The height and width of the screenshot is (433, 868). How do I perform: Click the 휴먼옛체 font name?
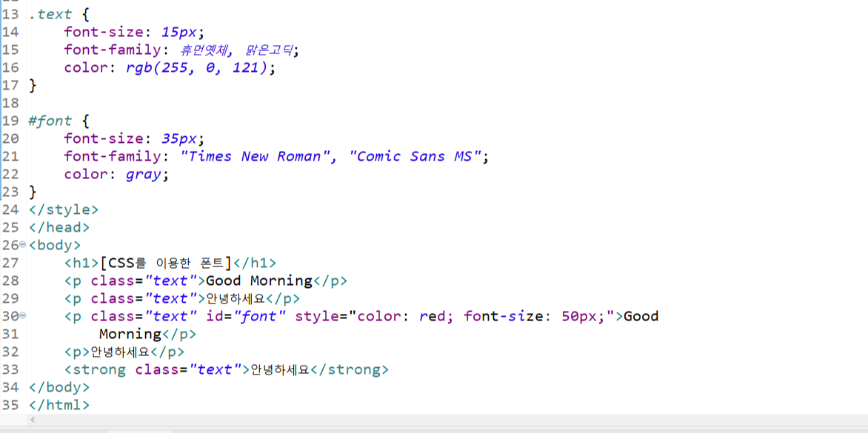203,50
